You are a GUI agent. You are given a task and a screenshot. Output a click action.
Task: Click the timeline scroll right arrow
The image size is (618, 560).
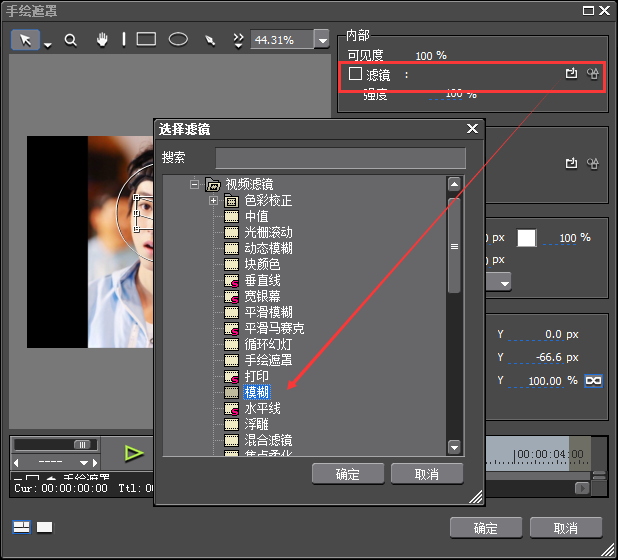[x=582, y=489]
